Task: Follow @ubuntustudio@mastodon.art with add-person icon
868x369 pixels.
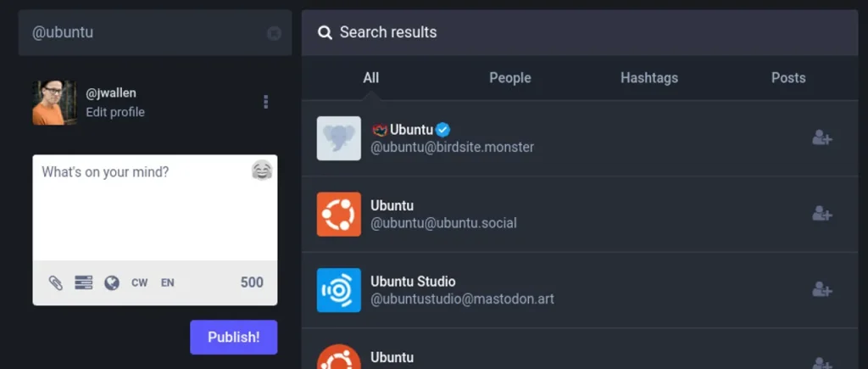Action: (x=822, y=289)
